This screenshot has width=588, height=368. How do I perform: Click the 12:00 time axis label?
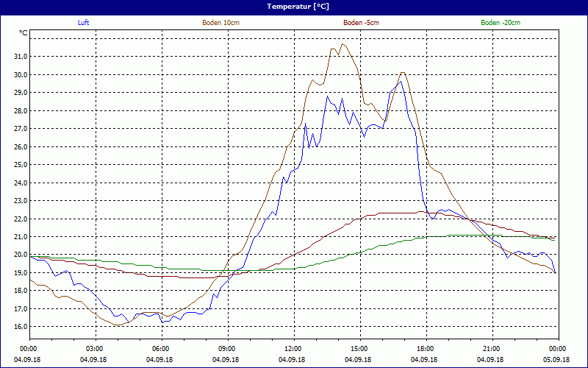pyautogui.click(x=293, y=349)
